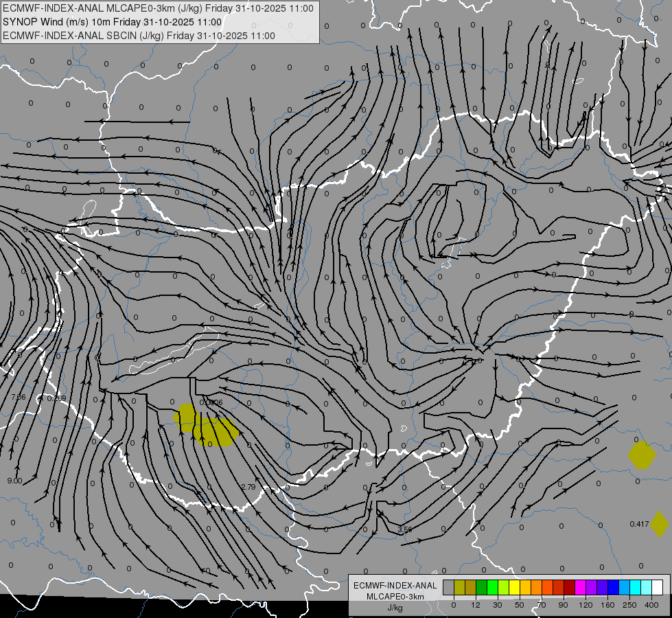The height and width of the screenshot is (618, 672).
Task: Click the olive hexagon on the right edge
Action: click(642, 455)
